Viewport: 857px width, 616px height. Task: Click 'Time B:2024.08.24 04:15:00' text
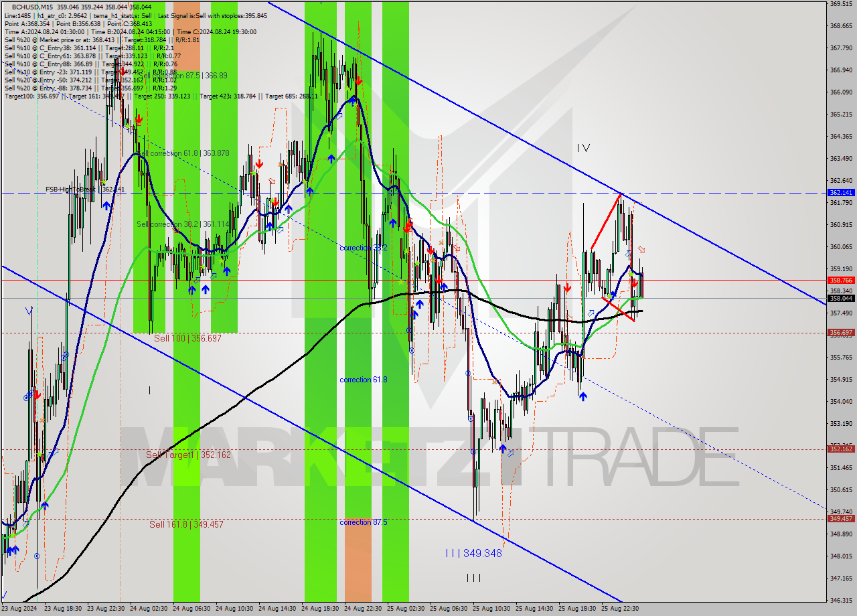pos(130,31)
